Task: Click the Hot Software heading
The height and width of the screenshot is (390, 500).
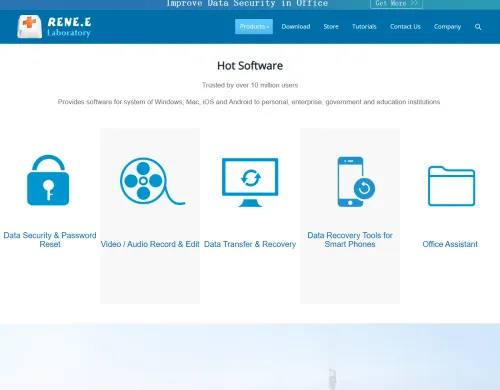Action: 250,66
